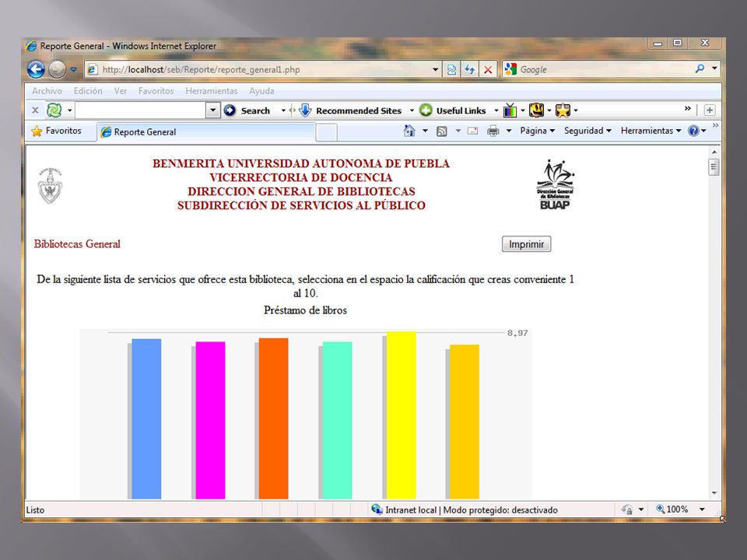Screen dimensions: 747x560
Task: Click the status bar security icon
Action: point(627,510)
